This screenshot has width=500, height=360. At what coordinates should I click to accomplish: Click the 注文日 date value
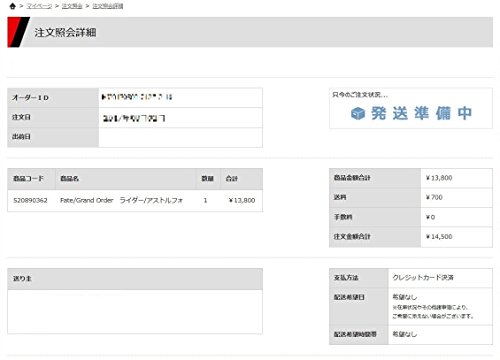click(134, 118)
